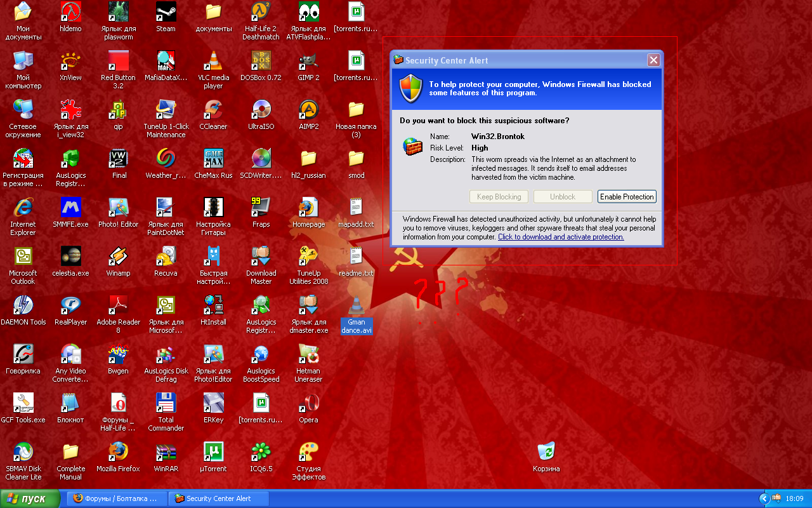Select the GCF Tools.exe icon
Viewport: 812px width, 508px height.
pos(23,403)
